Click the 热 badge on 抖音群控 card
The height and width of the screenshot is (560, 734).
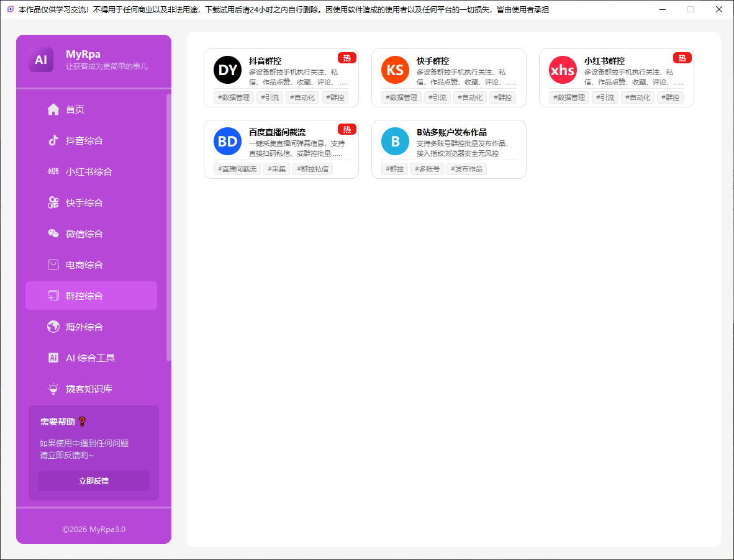point(347,58)
